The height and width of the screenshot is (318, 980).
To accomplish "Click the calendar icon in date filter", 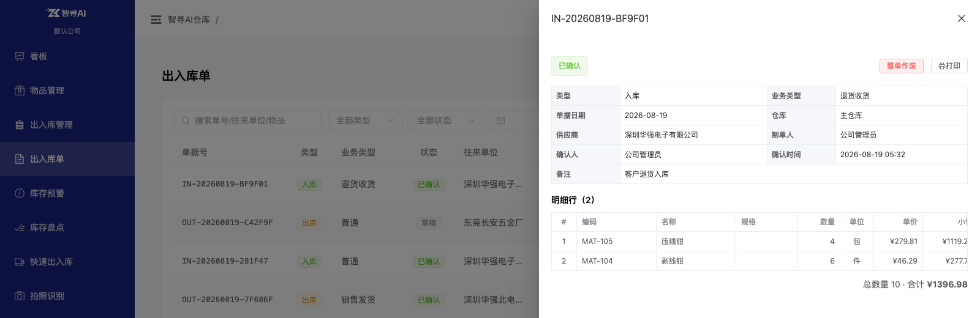I will click(x=501, y=120).
